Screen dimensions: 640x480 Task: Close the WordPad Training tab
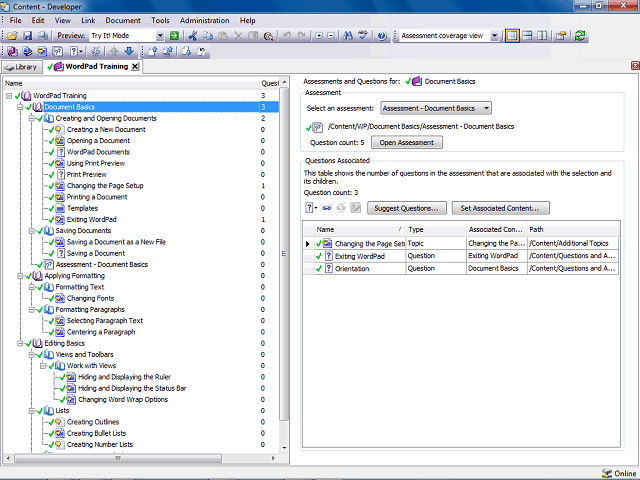(135, 67)
